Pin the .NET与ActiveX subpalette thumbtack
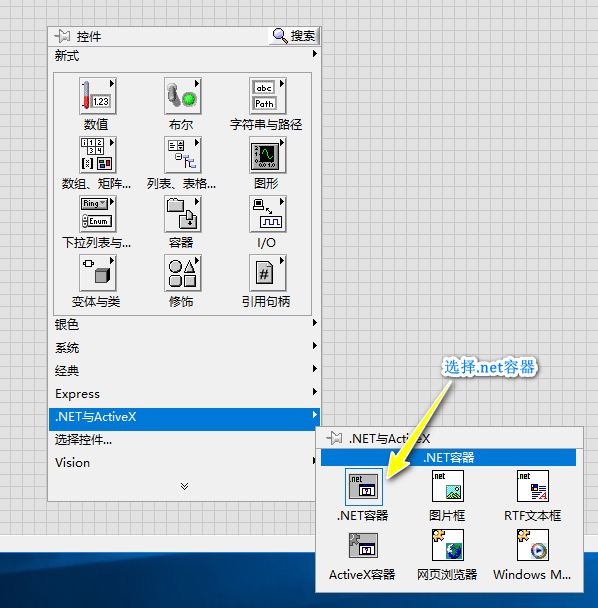 (334, 439)
